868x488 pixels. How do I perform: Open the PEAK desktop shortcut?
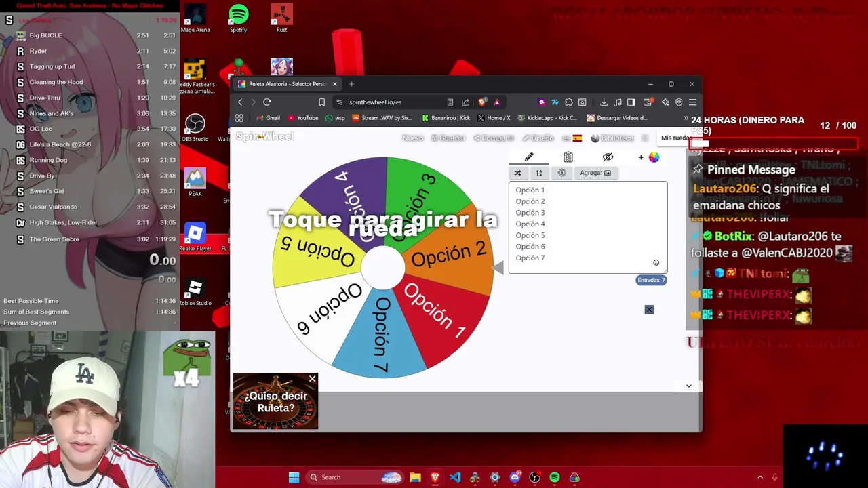click(195, 182)
